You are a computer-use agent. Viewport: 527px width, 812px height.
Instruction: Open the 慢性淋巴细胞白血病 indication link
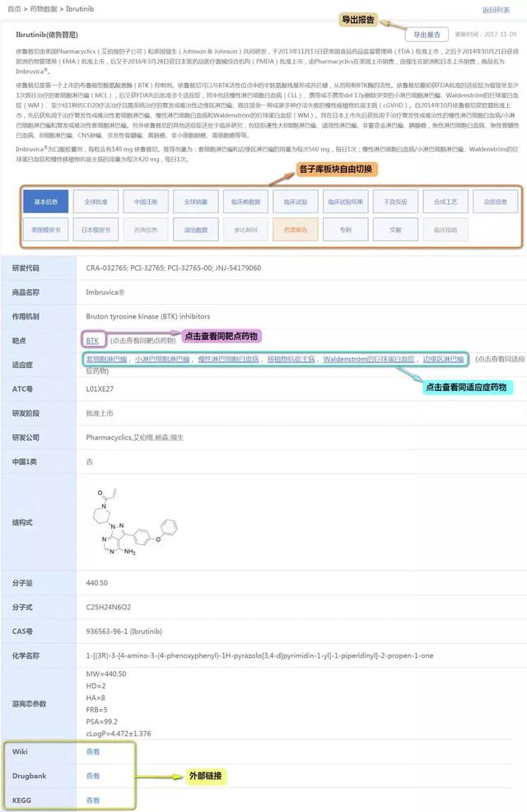[x=228, y=359]
